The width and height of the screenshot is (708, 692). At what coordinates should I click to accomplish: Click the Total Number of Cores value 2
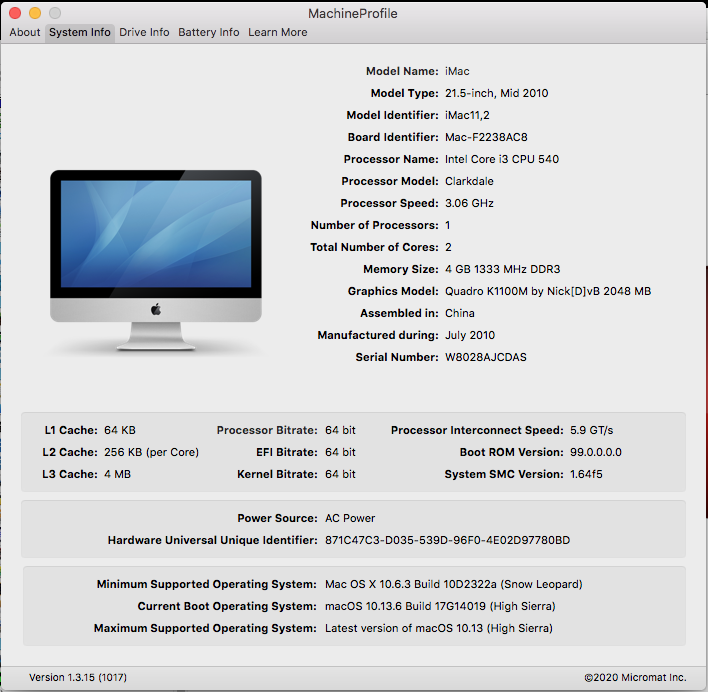click(448, 247)
